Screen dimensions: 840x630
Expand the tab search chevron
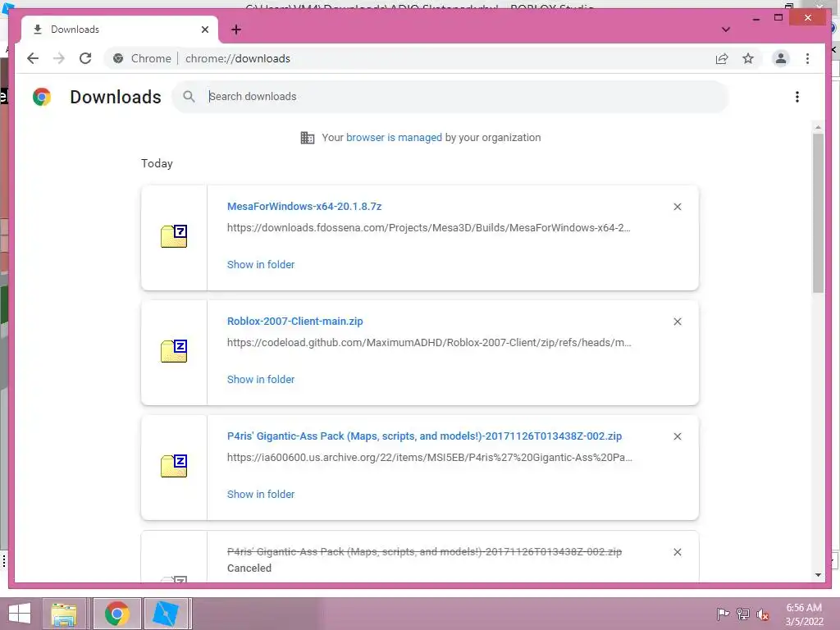pyautogui.click(x=726, y=30)
